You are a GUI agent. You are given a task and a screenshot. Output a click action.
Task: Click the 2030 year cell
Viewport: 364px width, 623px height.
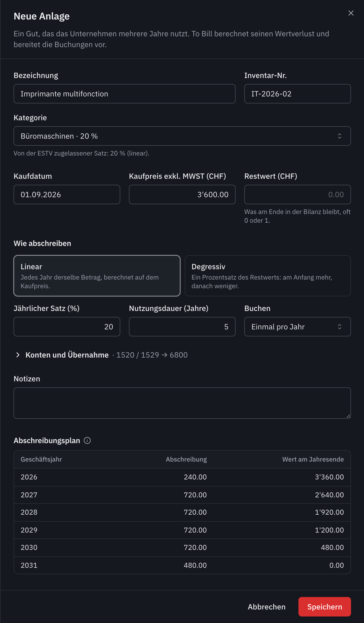pyautogui.click(x=29, y=547)
